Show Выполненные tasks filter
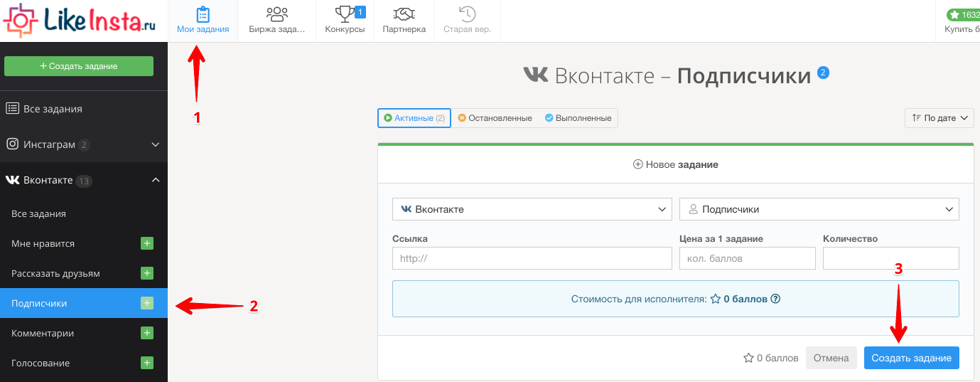 click(x=578, y=118)
